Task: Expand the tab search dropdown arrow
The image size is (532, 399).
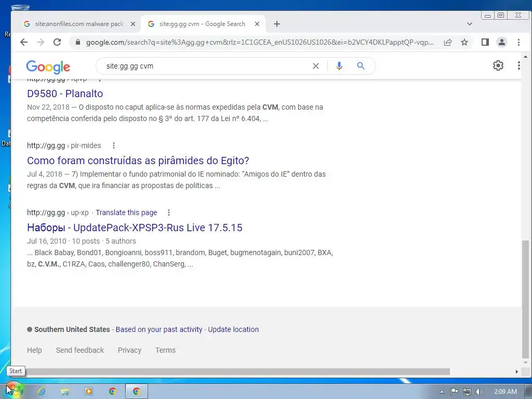Action: (470, 24)
